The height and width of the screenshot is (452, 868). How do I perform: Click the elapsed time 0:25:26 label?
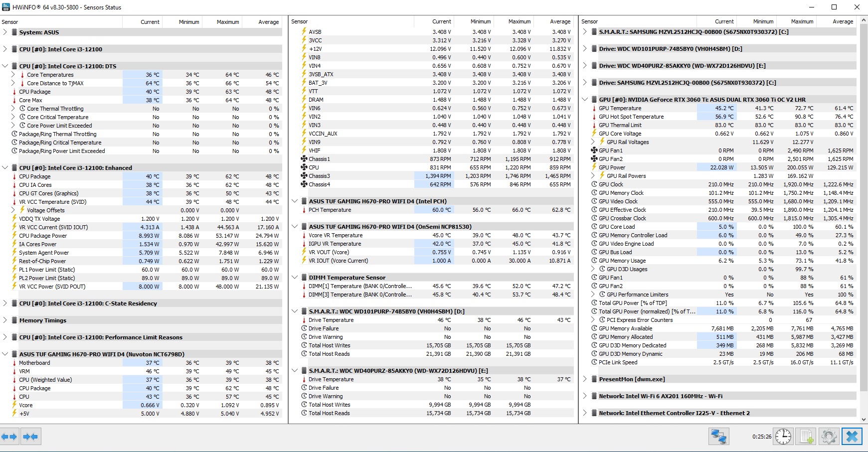tap(761, 437)
